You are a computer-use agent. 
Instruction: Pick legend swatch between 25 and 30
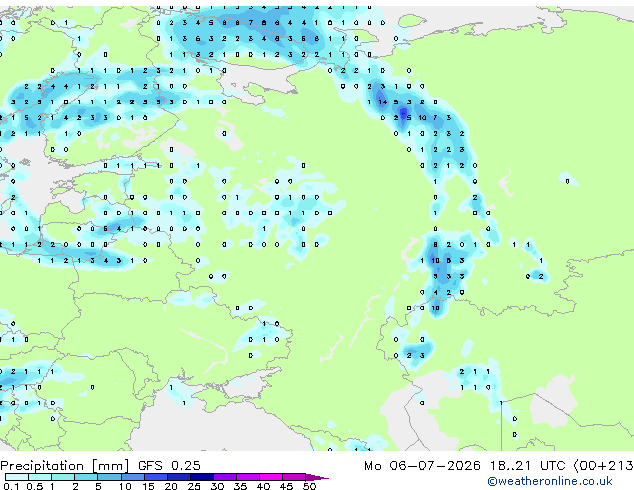pos(202,477)
